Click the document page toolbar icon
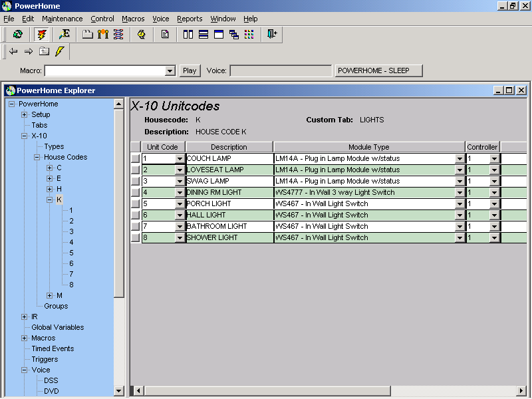This screenshot has width=532, height=399. (x=165, y=35)
